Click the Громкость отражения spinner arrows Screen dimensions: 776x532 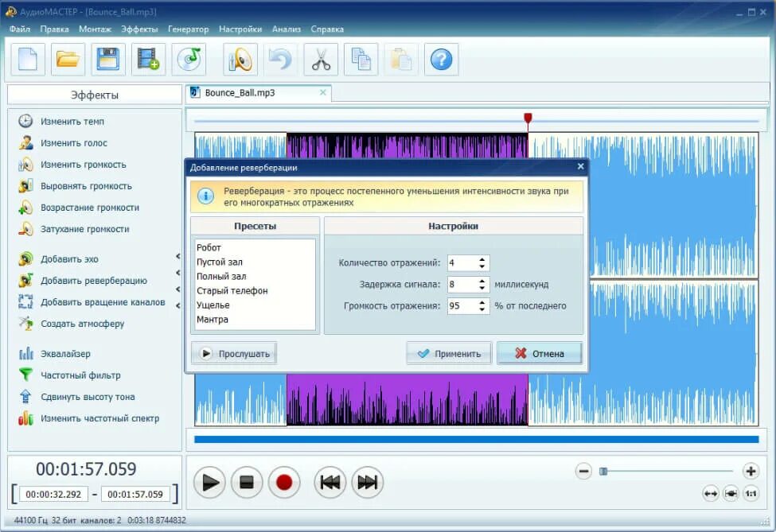click(482, 306)
